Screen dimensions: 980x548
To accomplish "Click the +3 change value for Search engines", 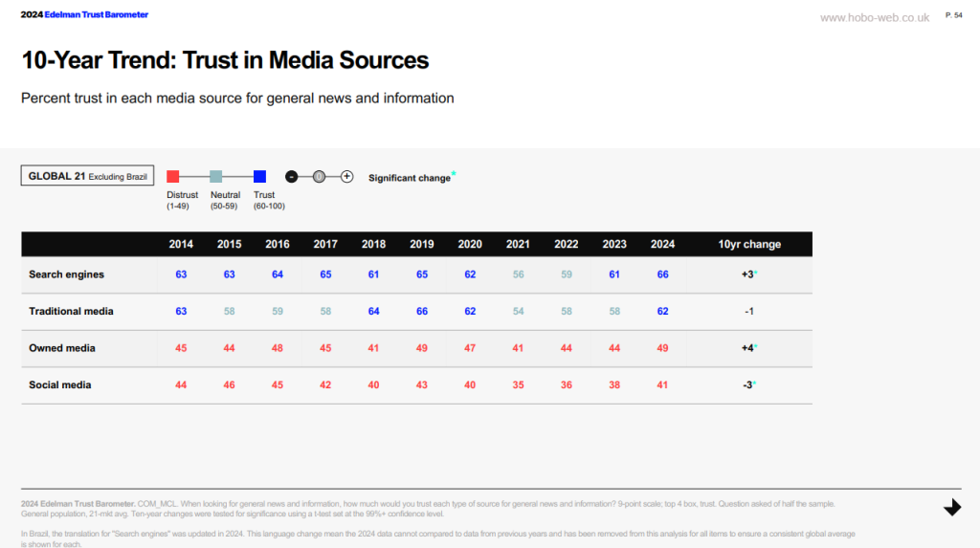I will pyautogui.click(x=749, y=274).
